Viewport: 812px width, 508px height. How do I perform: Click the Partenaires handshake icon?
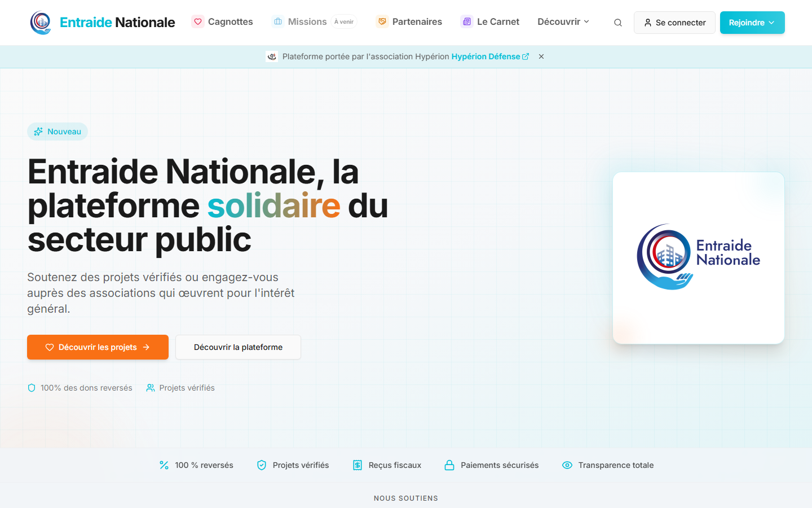pos(382,21)
